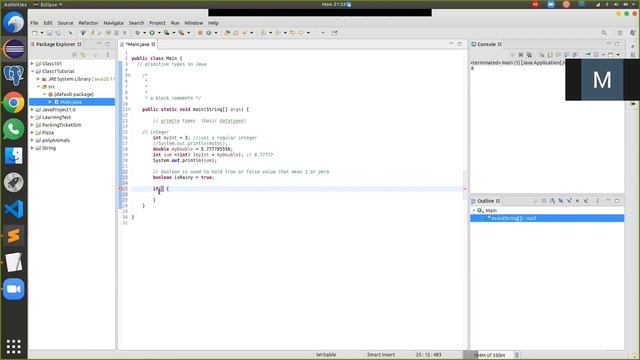The image size is (640, 360).
Task: Click Open Console icon in Console toolbar
Action: 611,54
